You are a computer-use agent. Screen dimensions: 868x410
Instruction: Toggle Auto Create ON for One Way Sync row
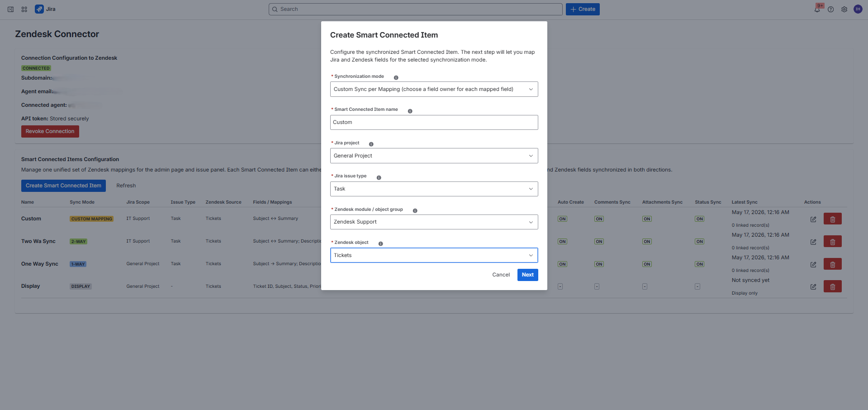(x=562, y=264)
